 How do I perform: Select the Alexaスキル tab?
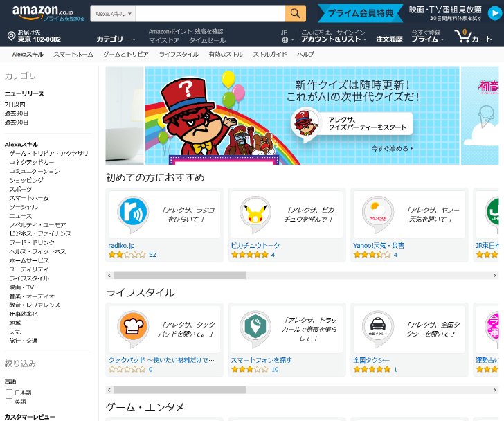pos(28,54)
